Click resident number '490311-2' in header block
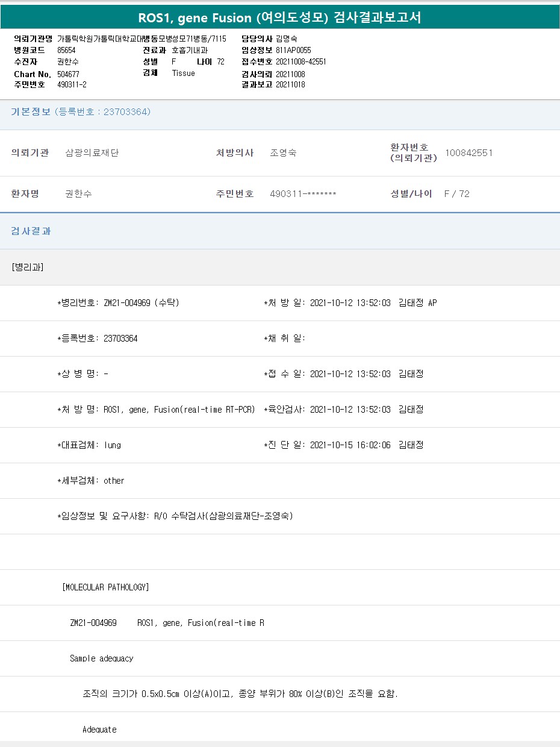The width and height of the screenshot is (560, 747). pyautogui.click(x=72, y=85)
